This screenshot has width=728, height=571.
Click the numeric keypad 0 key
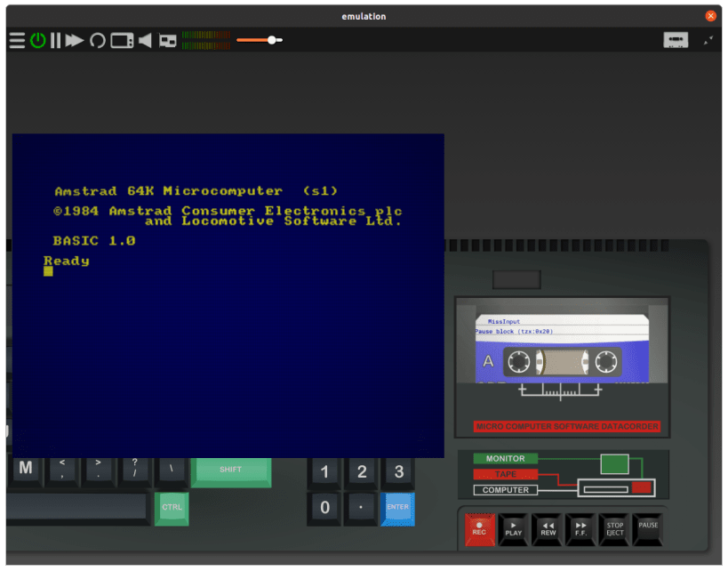click(x=324, y=508)
